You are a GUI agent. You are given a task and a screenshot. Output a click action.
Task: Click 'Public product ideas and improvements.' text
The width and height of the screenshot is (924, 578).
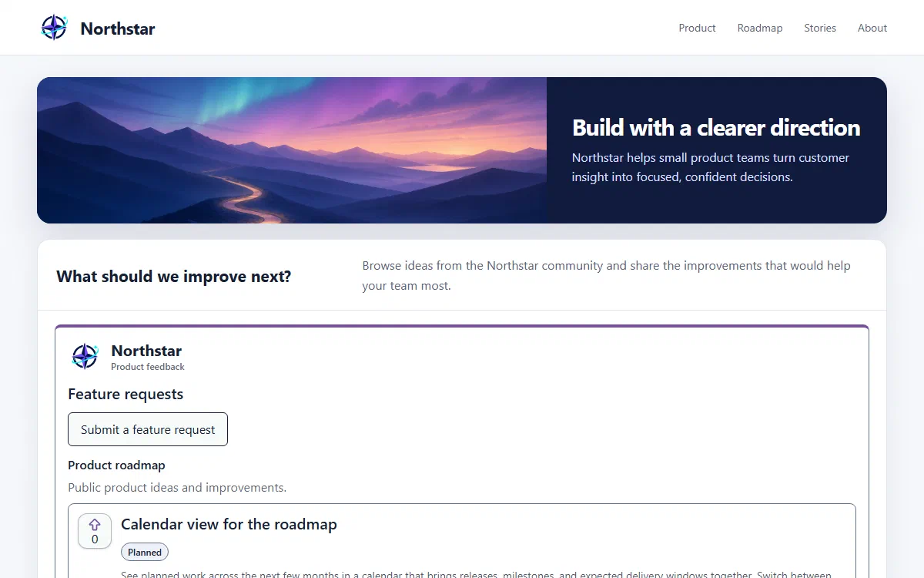(177, 487)
